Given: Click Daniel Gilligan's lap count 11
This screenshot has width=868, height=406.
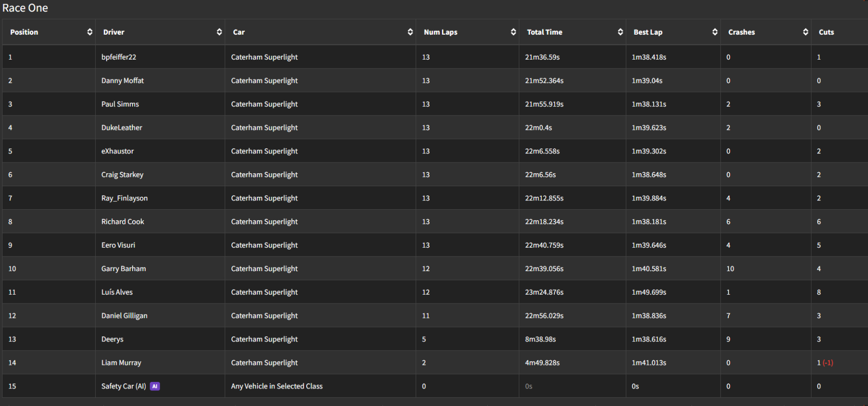Looking at the screenshot, I should [425, 316].
